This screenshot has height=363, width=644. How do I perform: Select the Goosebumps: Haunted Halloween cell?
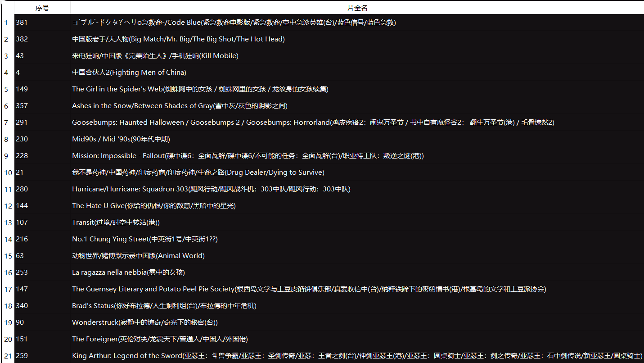tap(357, 123)
